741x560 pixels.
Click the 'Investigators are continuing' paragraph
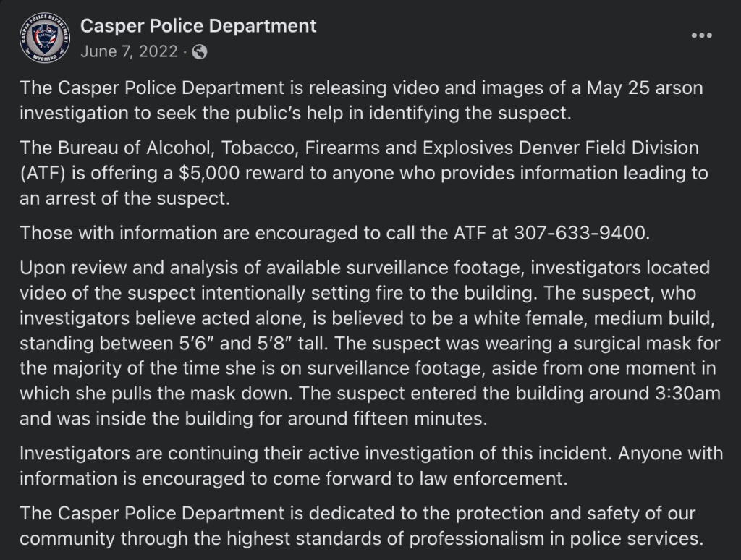(362, 464)
